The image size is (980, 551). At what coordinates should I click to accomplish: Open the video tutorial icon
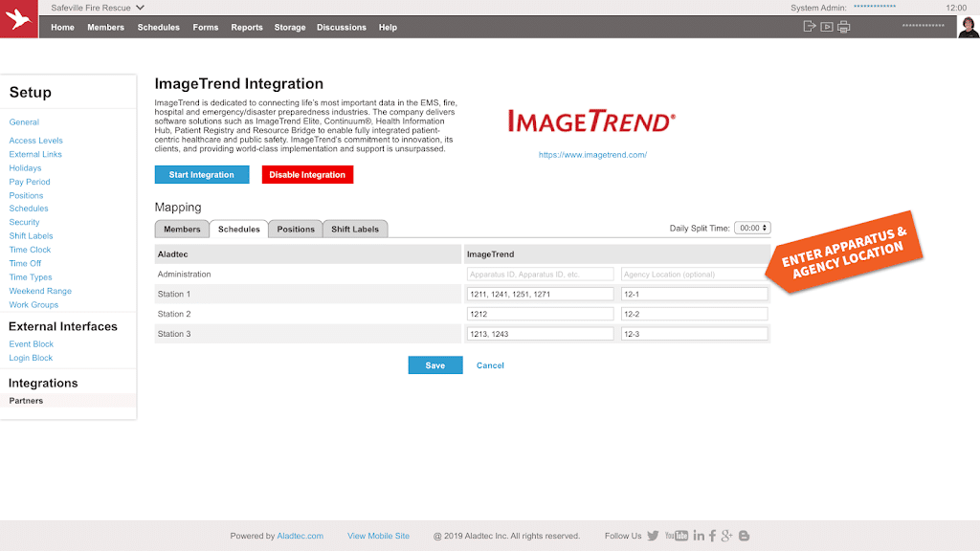tap(827, 27)
